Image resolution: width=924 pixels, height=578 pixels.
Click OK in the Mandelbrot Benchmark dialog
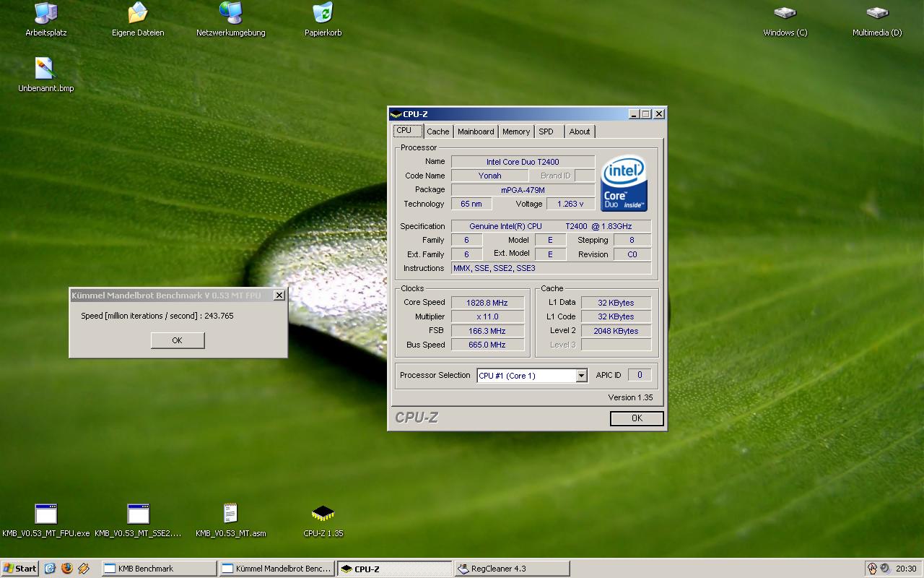coord(178,340)
